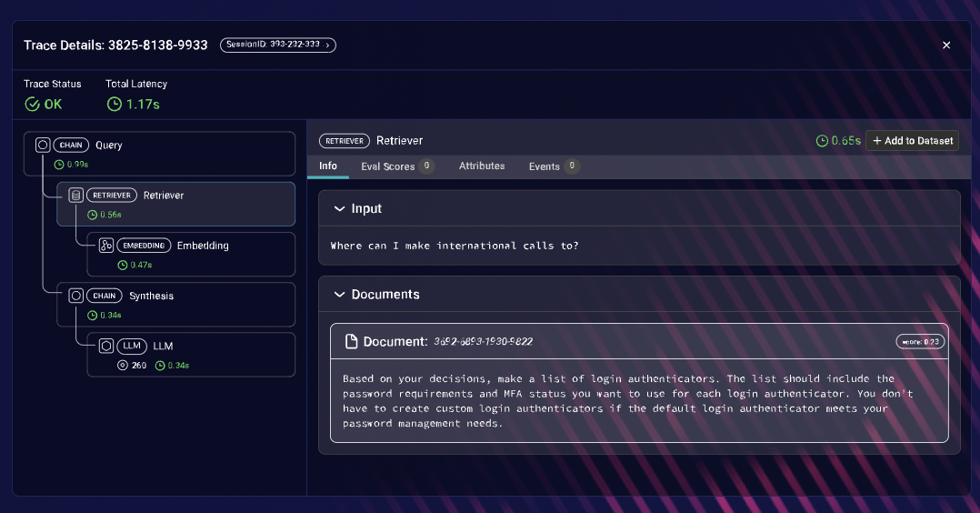Click the input text about international calls
Image resolution: width=980 pixels, height=513 pixels.
(x=455, y=246)
